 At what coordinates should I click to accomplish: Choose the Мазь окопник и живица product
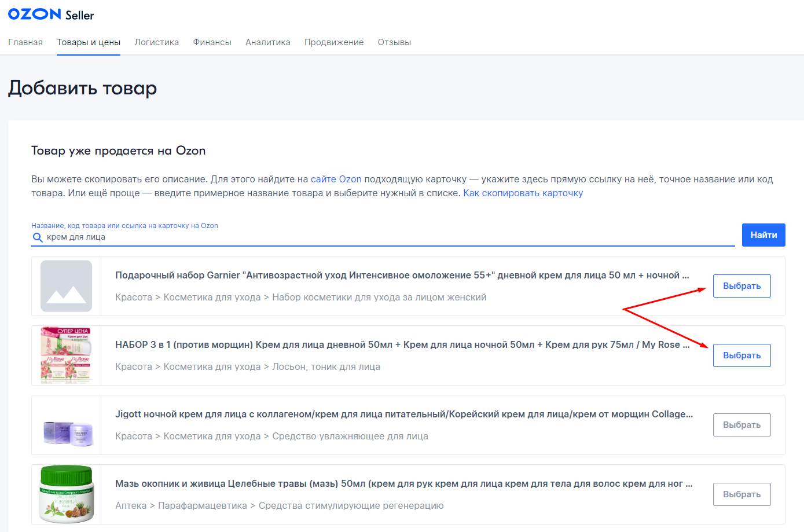click(742, 494)
